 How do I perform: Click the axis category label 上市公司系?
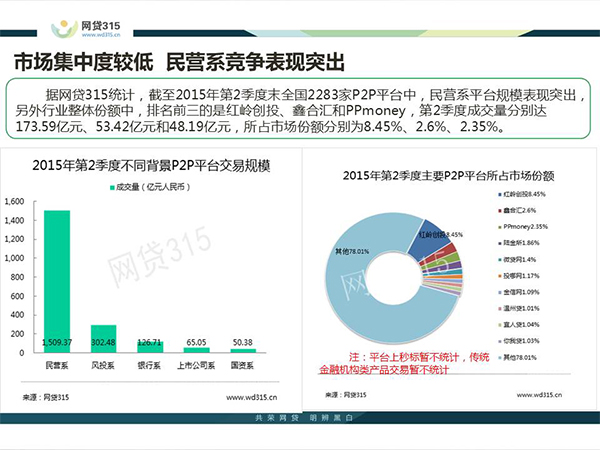click(x=196, y=365)
